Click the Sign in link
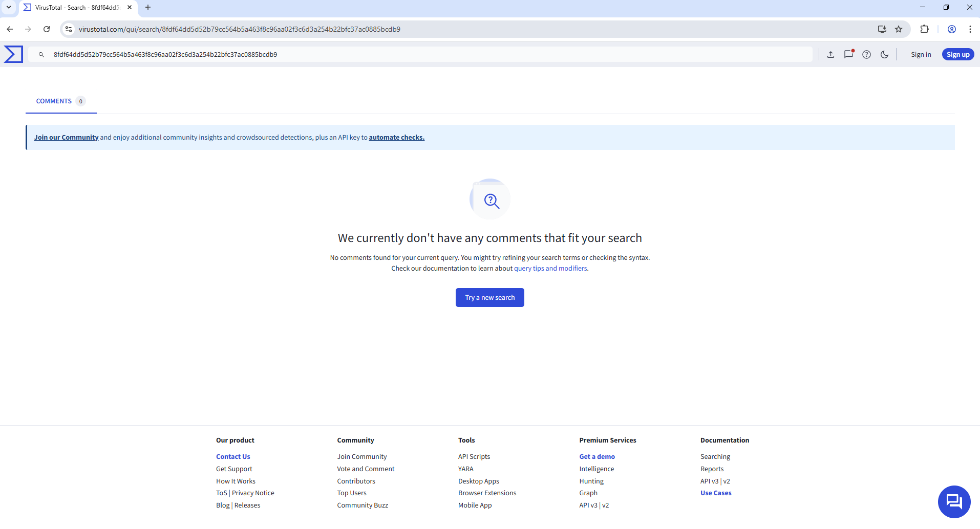The height and width of the screenshot is (529, 980). tap(921, 55)
